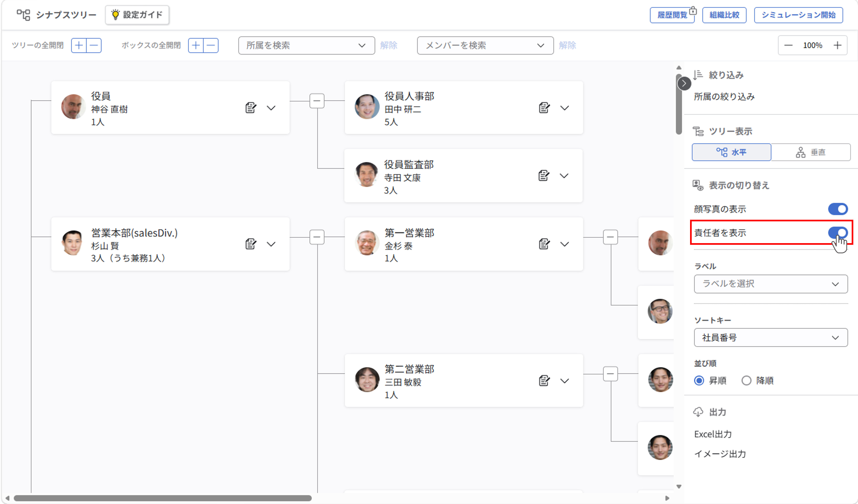Open edit icon on 第二営業部 card
This screenshot has width=858, height=504.
tap(544, 380)
